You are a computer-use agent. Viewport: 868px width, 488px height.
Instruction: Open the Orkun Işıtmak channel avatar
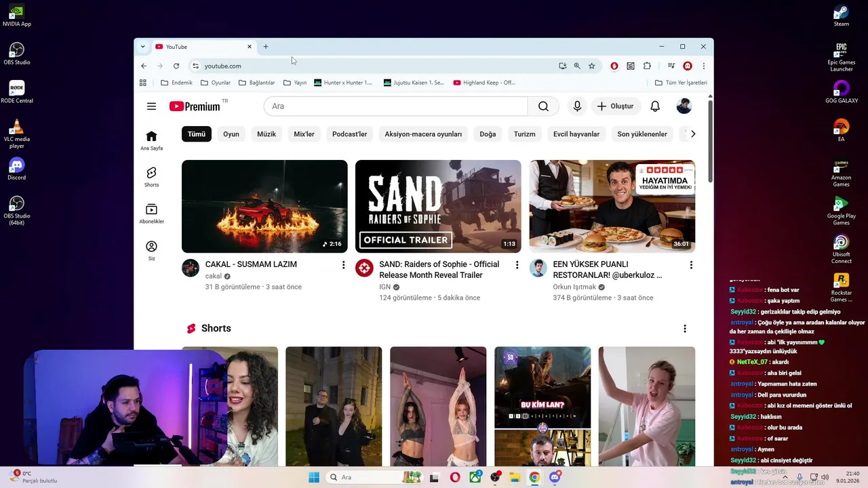click(538, 268)
